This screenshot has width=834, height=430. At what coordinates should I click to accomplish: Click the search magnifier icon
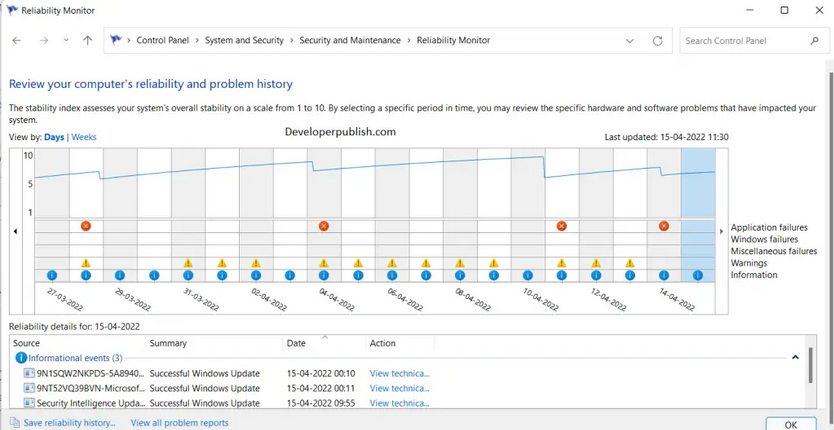[814, 40]
